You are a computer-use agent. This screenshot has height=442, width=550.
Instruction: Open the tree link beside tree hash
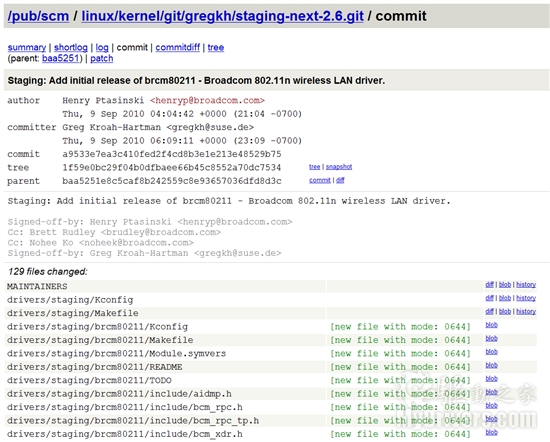314,167
